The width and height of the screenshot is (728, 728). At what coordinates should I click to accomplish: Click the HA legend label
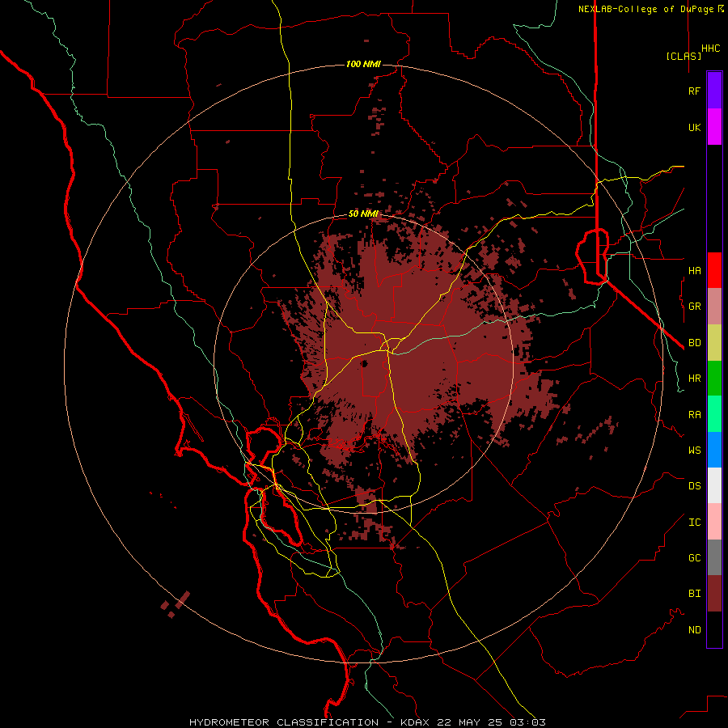[694, 271]
